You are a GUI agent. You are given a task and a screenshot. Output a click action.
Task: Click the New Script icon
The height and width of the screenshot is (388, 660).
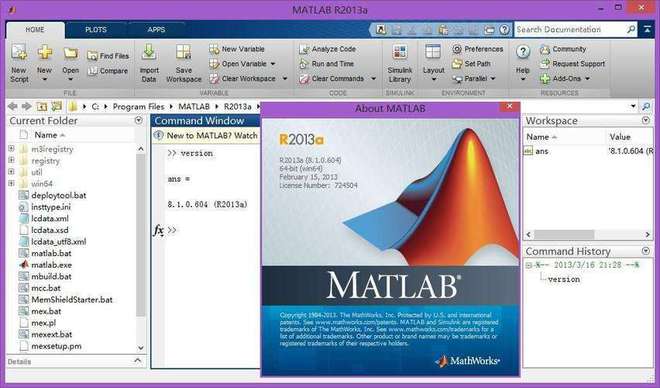pos(19,52)
